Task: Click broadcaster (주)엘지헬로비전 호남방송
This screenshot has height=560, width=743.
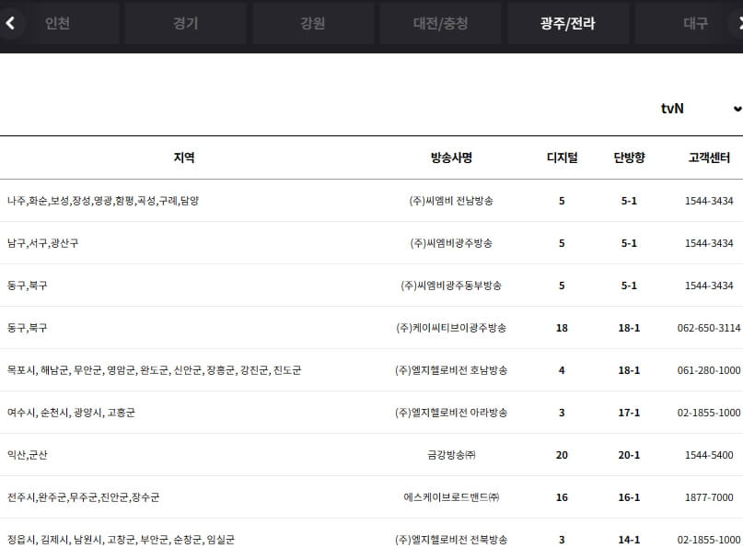Action: click(451, 370)
